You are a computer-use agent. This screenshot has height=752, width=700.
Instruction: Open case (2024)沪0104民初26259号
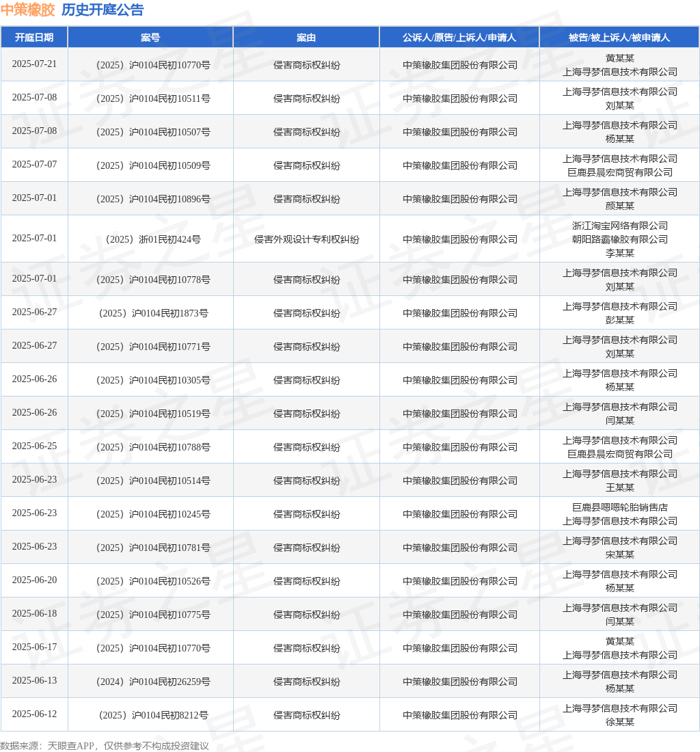(153, 682)
